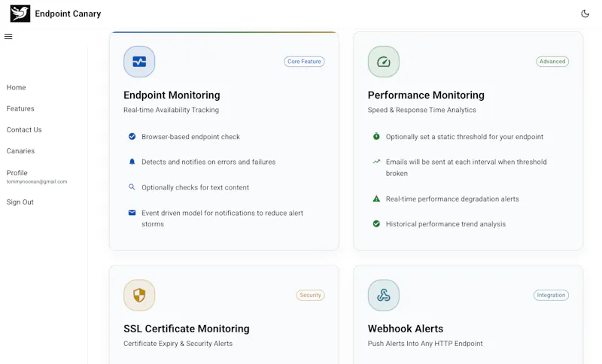Click Certificate Expiry & Security Alerts subtitle

coord(178,343)
